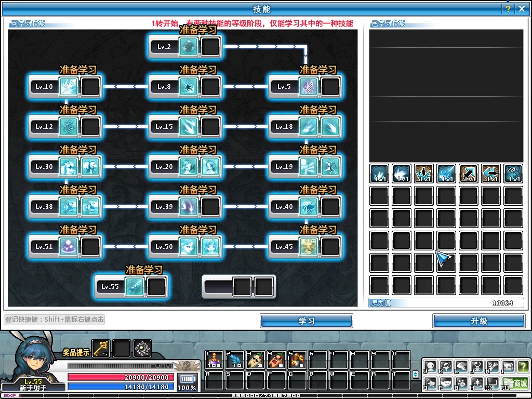
Task: Select the Lv.8 skill icon
Action: click(188, 87)
